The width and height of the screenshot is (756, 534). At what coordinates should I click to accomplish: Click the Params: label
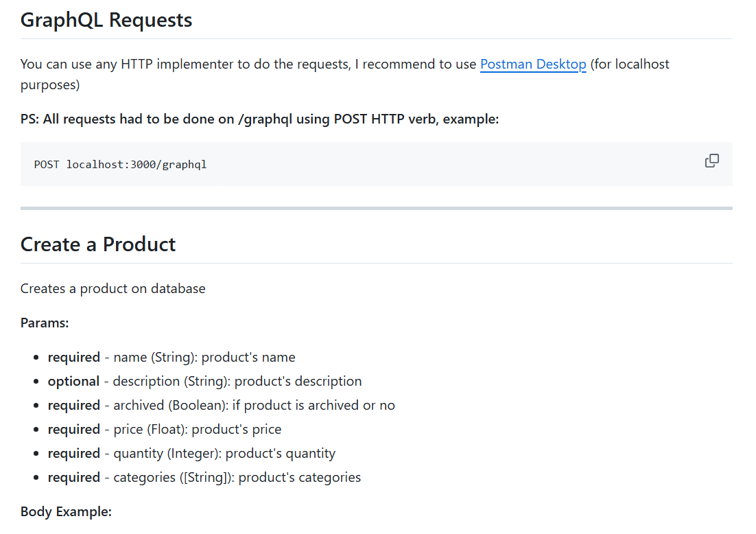click(45, 323)
